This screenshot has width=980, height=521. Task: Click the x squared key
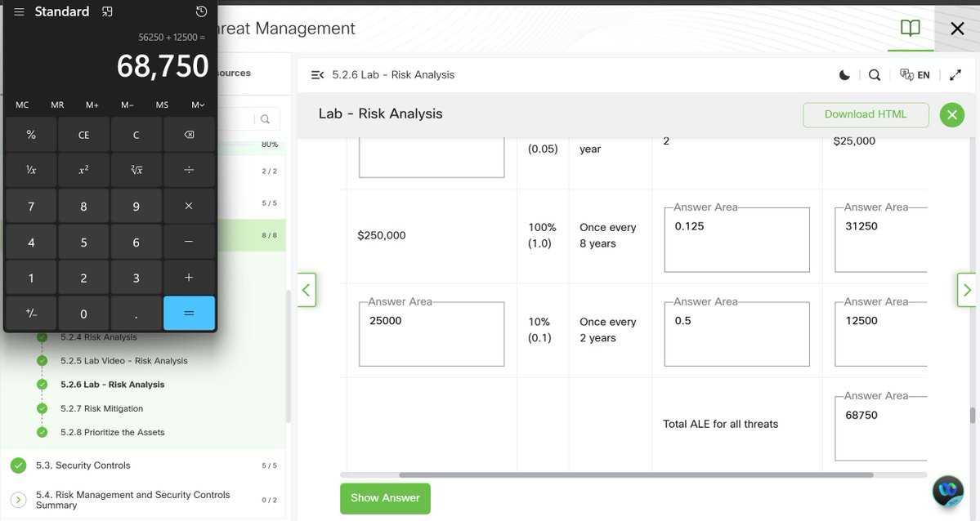(x=83, y=170)
